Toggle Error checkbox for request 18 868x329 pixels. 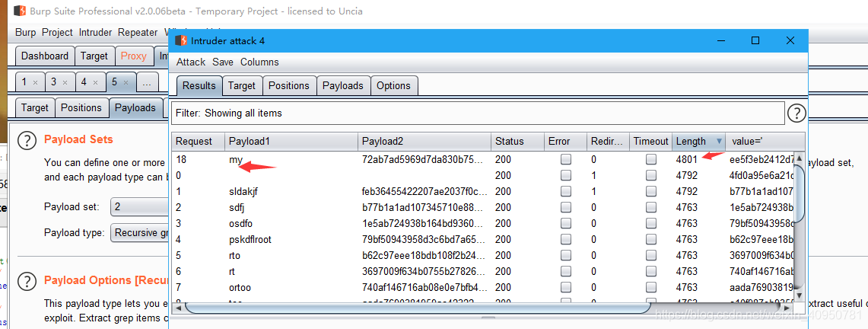click(566, 159)
